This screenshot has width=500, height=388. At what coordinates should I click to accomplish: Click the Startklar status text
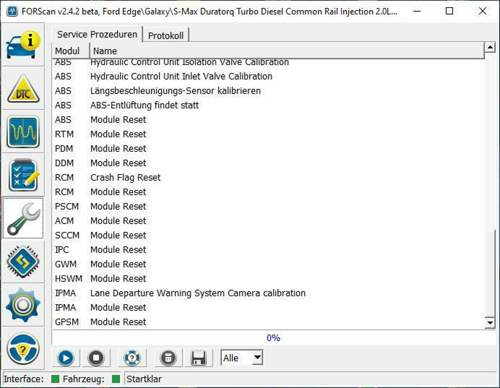[x=144, y=379]
